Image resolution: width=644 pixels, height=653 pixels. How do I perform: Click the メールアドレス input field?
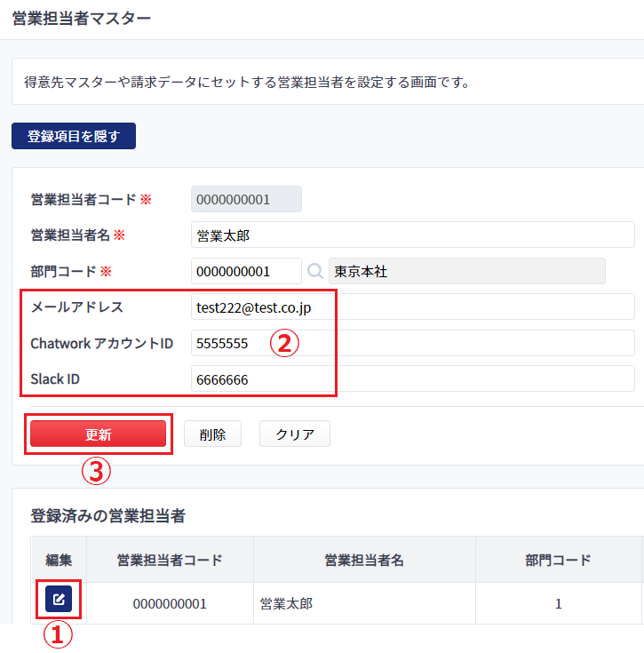413,307
